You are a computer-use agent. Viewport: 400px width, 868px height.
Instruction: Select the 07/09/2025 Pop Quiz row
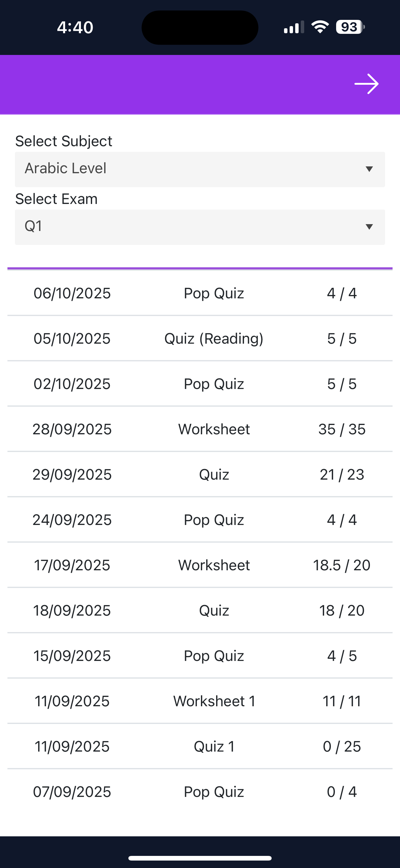coord(200,792)
